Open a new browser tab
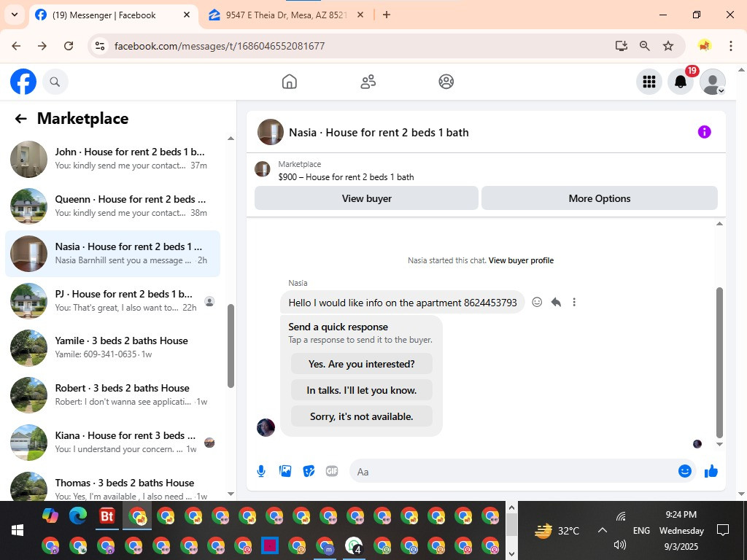Viewport: 747px width, 560px height. 387,15
